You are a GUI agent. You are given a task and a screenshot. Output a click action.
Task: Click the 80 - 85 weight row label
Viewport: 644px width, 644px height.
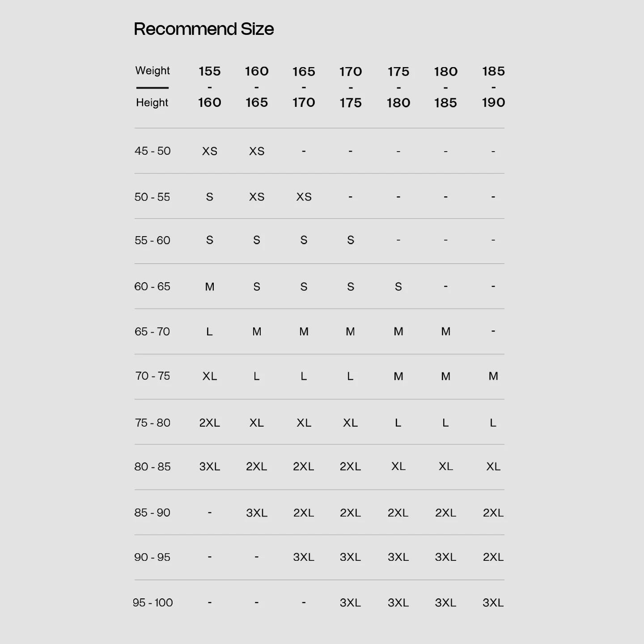pyautogui.click(x=153, y=466)
